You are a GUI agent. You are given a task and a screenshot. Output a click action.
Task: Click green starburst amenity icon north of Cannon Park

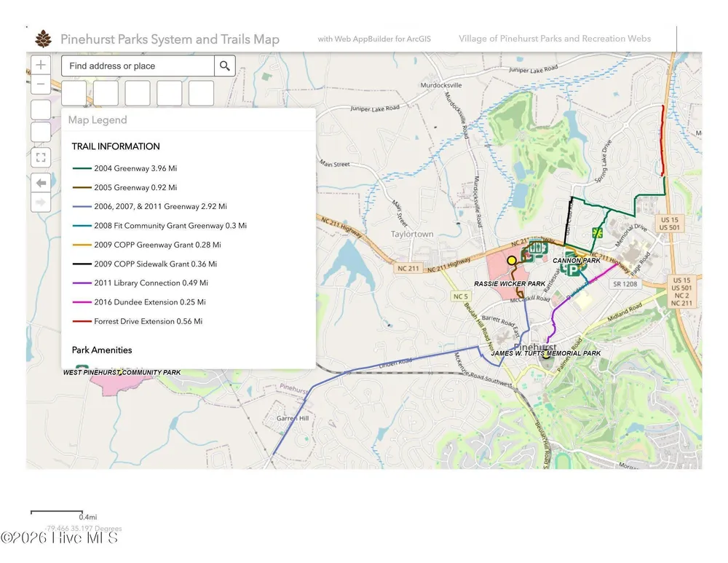[x=597, y=233]
